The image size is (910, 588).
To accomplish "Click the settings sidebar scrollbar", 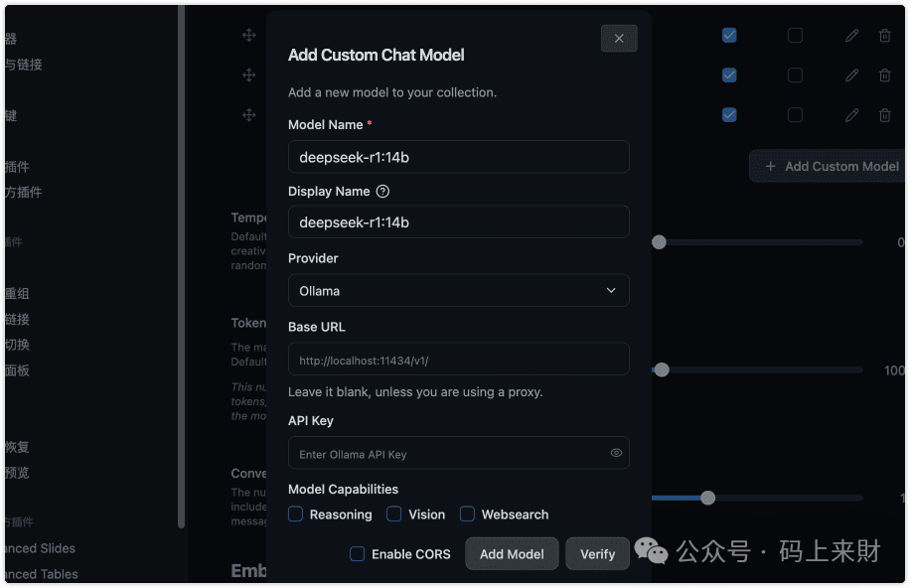I will pyautogui.click(x=181, y=267).
